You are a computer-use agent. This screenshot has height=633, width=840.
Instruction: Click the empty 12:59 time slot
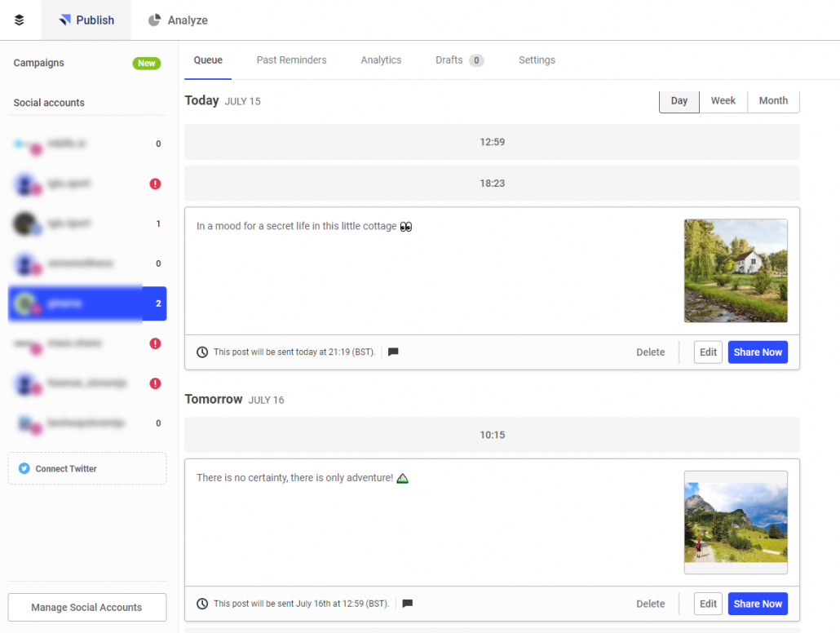[492, 142]
